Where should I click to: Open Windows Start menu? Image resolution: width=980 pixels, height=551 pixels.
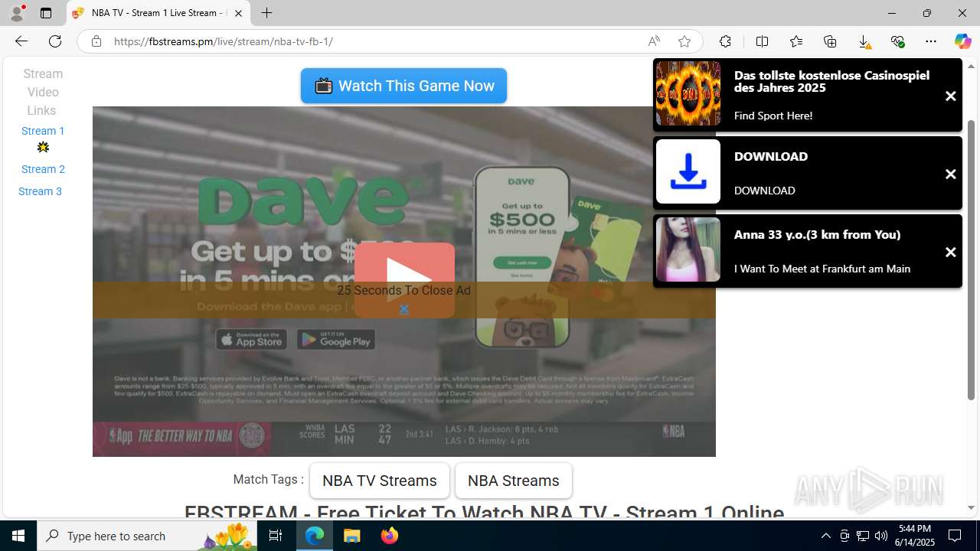coord(18,536)
